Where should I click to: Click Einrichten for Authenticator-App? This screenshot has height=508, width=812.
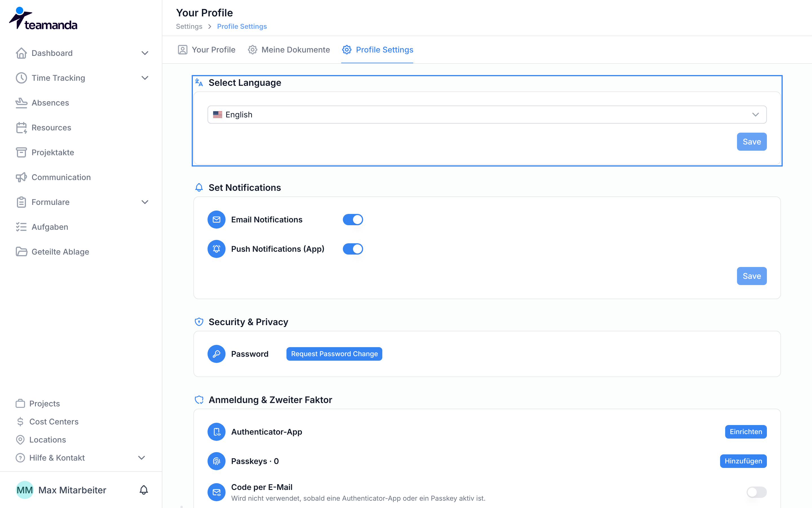(745, 432)
